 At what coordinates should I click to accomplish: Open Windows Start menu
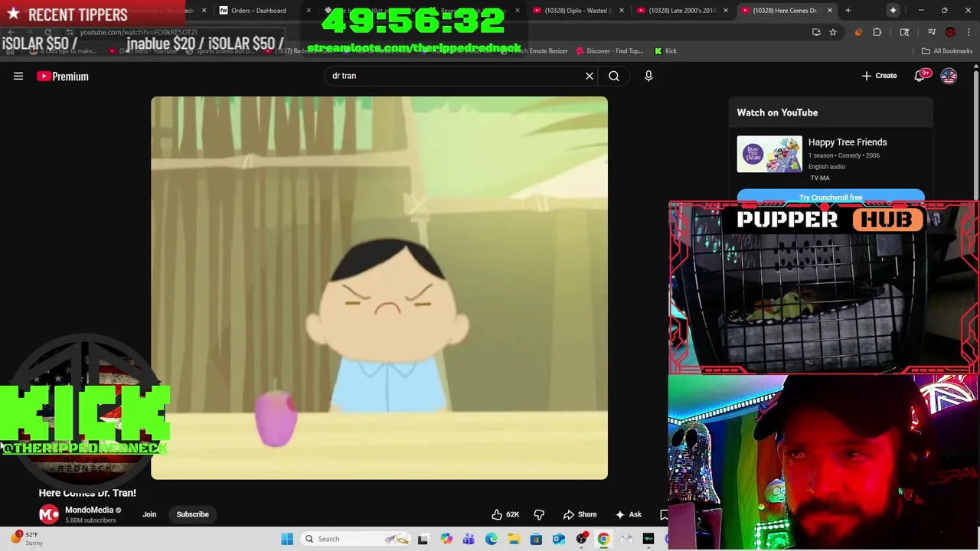(287, 539)
